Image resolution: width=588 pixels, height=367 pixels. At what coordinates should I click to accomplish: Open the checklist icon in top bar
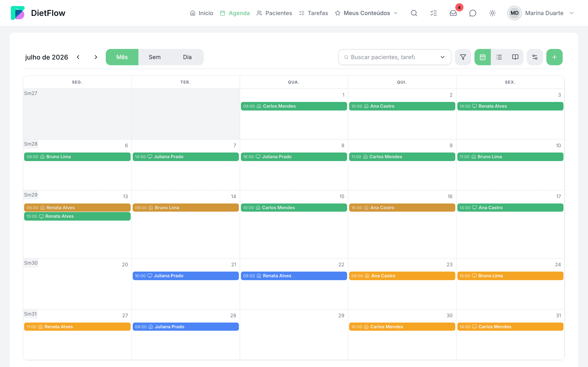(433, 13)
